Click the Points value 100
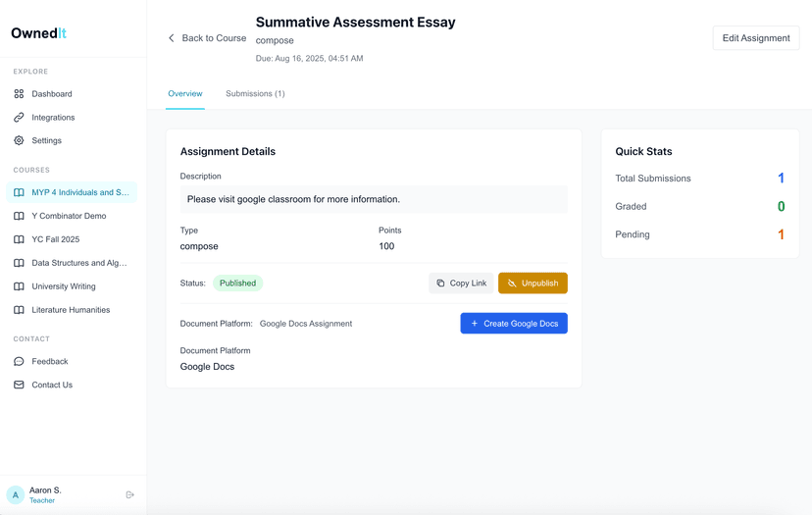 point(386,246)
